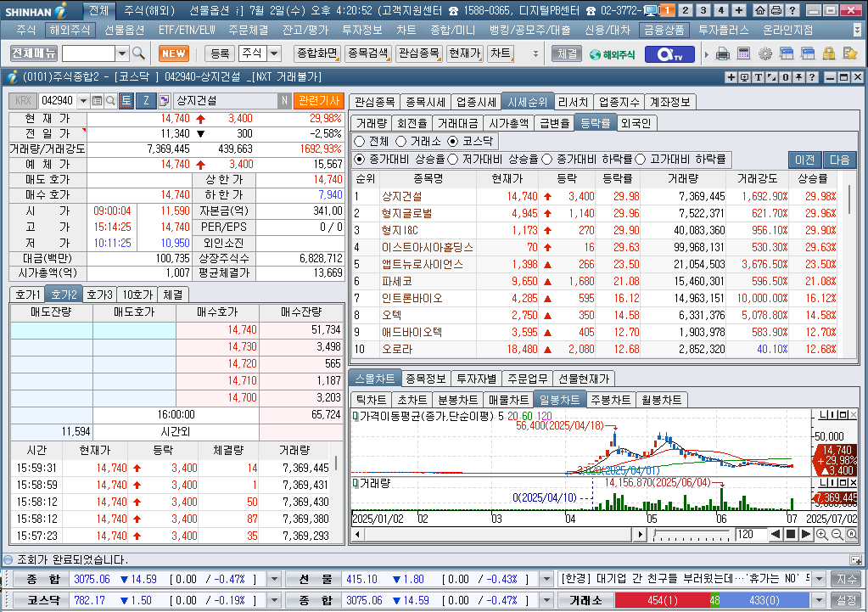868x612 pixels.
Task: Open the 해외주식 menu
Action: (x=70, y=30)
